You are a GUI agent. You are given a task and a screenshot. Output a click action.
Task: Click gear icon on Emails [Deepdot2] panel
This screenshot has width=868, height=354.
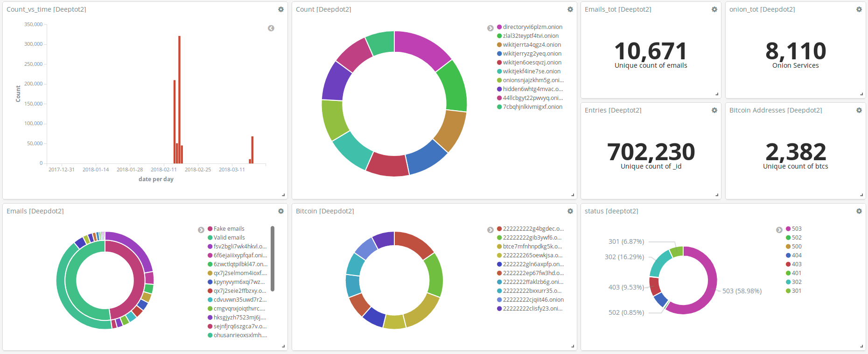pos(281,211)
